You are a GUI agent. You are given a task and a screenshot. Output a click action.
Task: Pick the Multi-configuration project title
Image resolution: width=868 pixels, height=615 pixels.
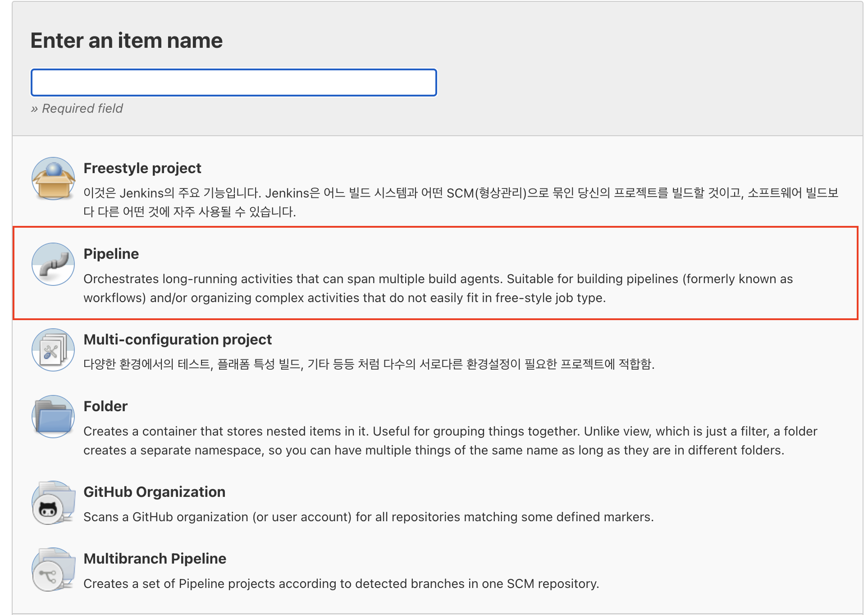[178, 340]
